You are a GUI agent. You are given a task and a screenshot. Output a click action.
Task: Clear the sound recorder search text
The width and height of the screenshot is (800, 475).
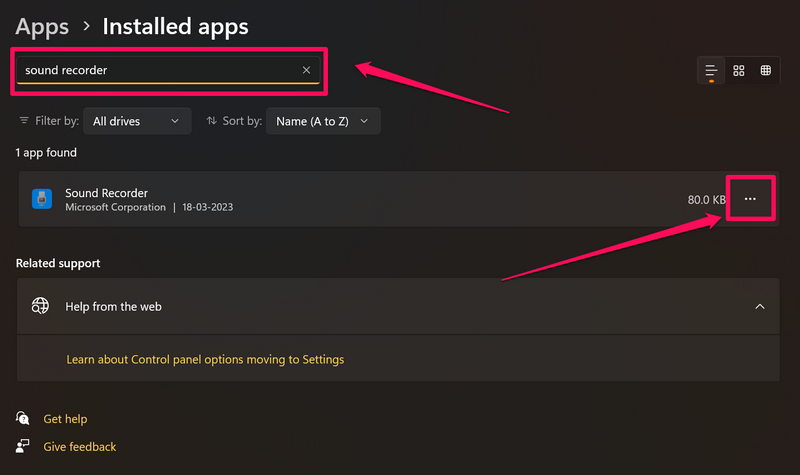[306, 70]
